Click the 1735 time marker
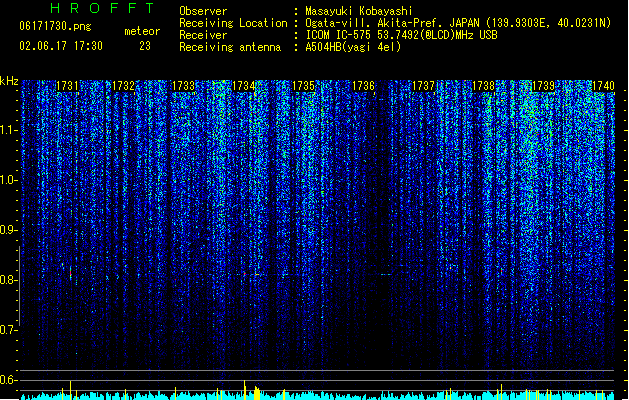629x400 pixels. [303, 86]
